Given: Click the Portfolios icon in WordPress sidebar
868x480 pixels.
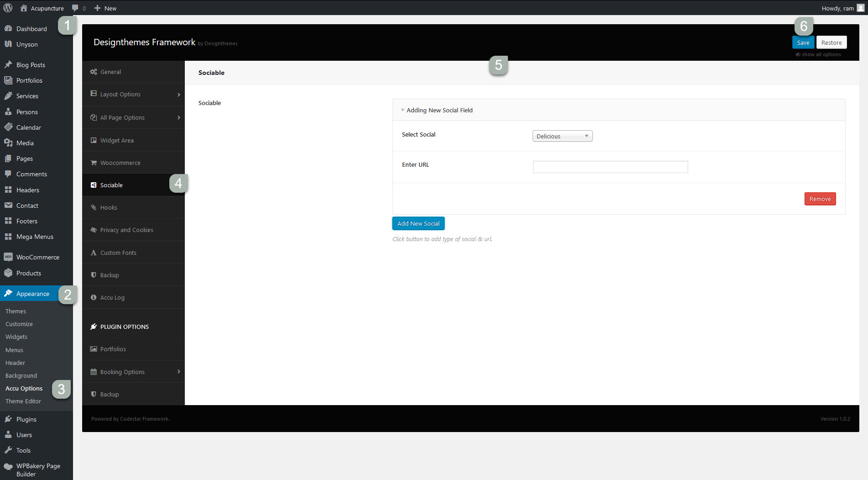Looking at the screenshot, I should tap(8, 80).
